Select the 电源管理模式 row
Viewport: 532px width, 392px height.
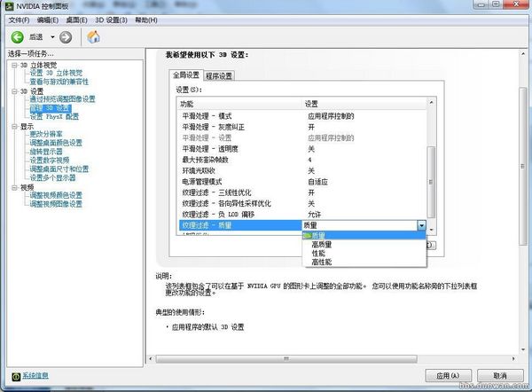302,182
